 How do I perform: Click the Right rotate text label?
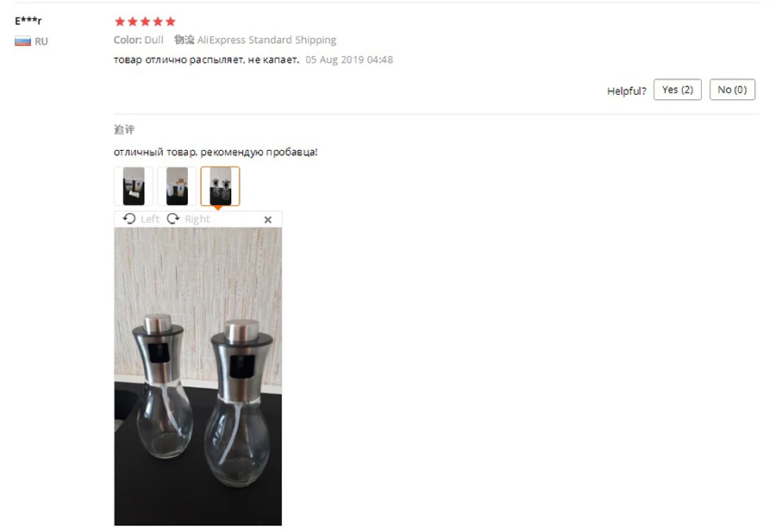point(197,219)
